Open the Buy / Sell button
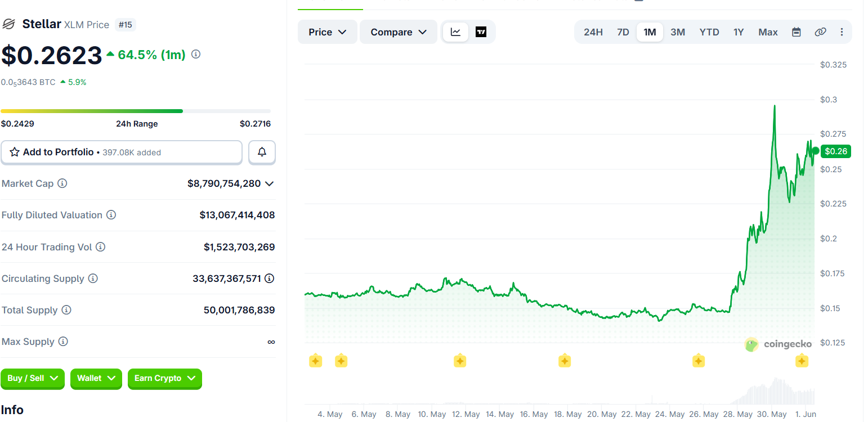This screenshot has width=868, height=422. 33,378
